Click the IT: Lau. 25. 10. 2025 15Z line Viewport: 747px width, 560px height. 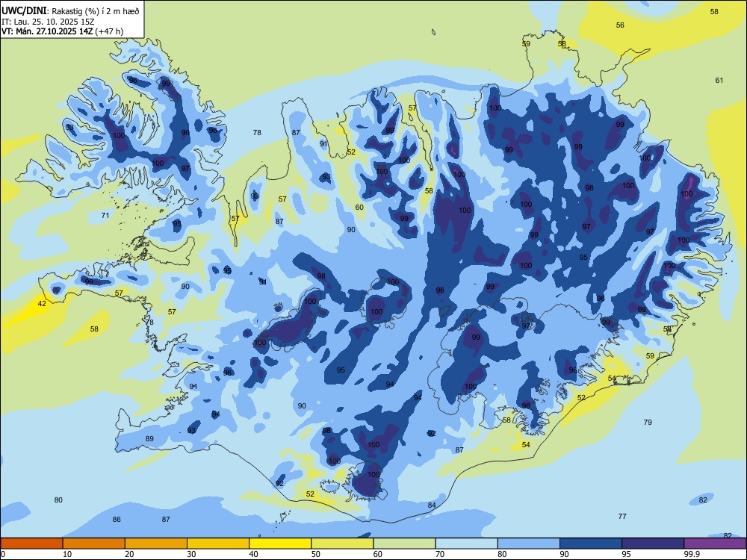pyautogui.click(x=48, y=22)
